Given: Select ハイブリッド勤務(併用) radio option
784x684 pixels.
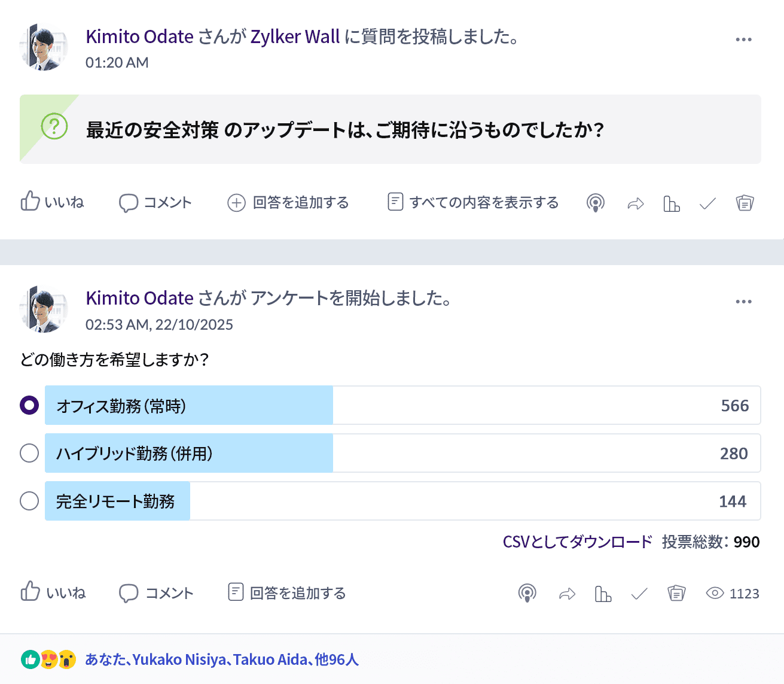Looking at the screenshot, I should 29,453.
